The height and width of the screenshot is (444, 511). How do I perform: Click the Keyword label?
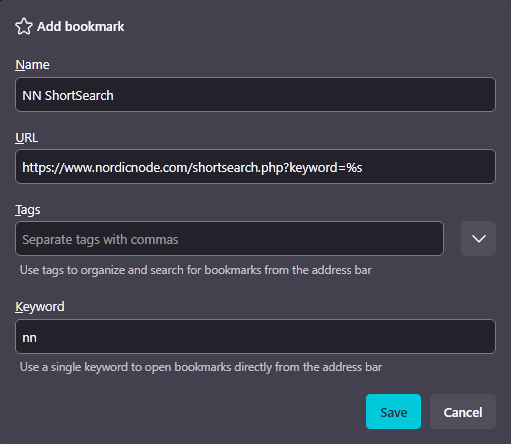40,307
